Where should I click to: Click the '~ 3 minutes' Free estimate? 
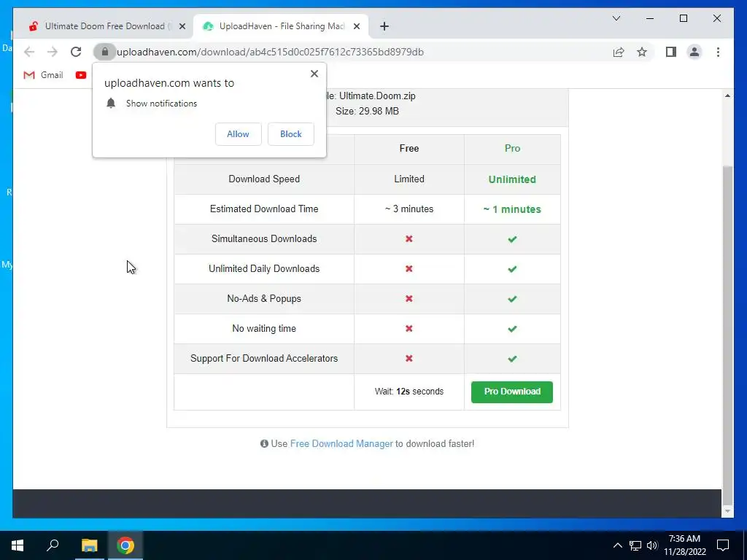tap(409, 209)
